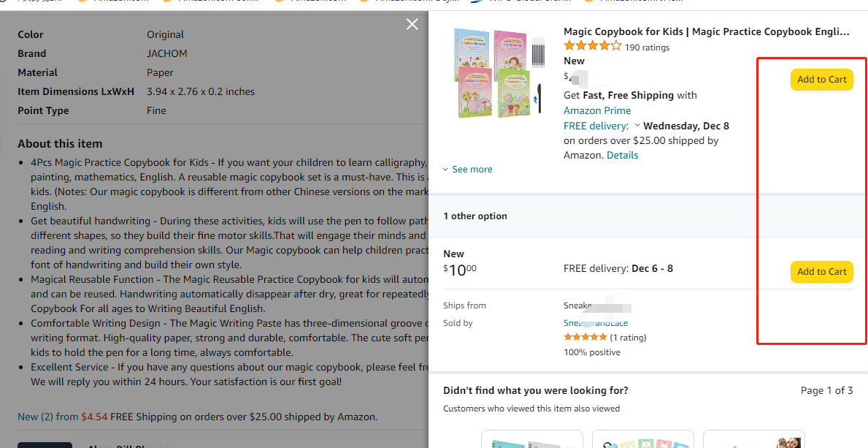This screenshot has width=868, height=448.
Task: Click the seller's (1 rating) text
Action: 628,338
